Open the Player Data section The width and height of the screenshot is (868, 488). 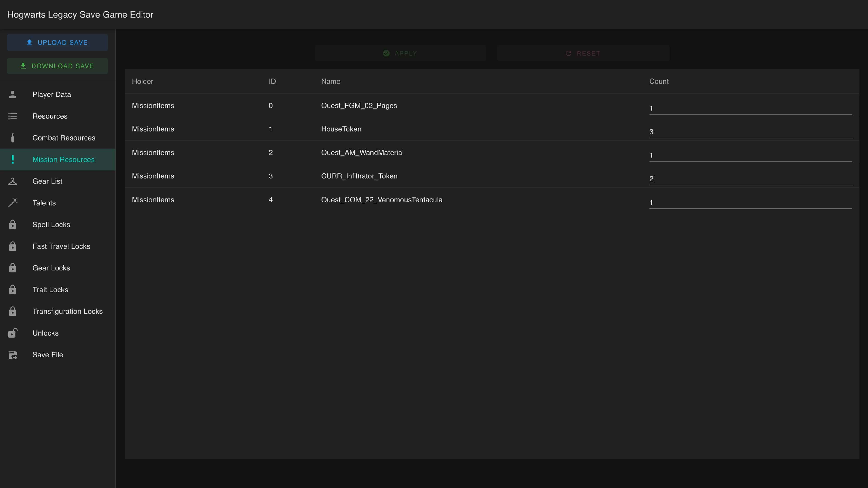[x=58, y=95]
